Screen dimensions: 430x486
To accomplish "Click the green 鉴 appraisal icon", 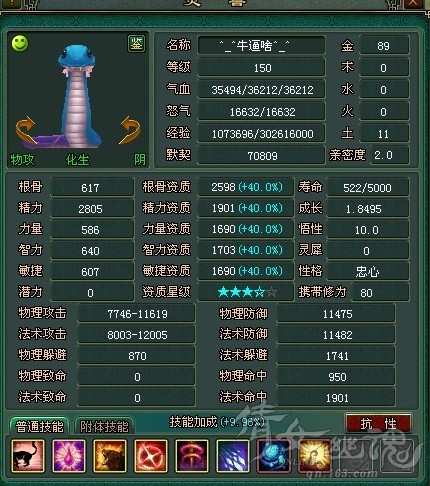I will (x=136, y=43).
